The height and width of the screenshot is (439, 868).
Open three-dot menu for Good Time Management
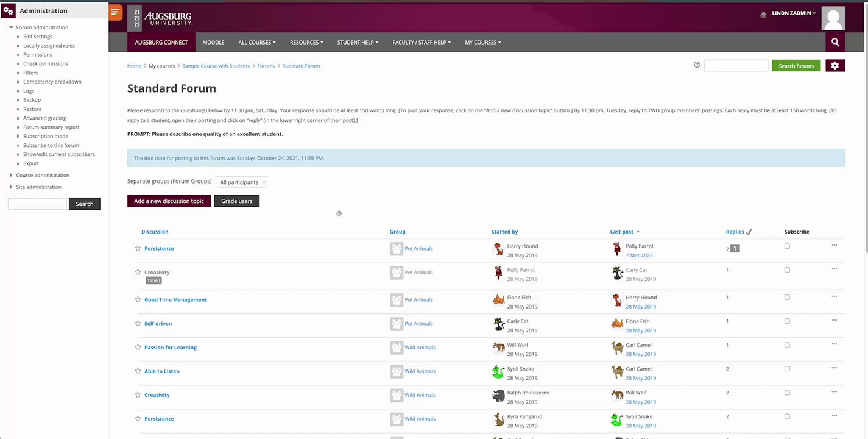click(834, 296)
